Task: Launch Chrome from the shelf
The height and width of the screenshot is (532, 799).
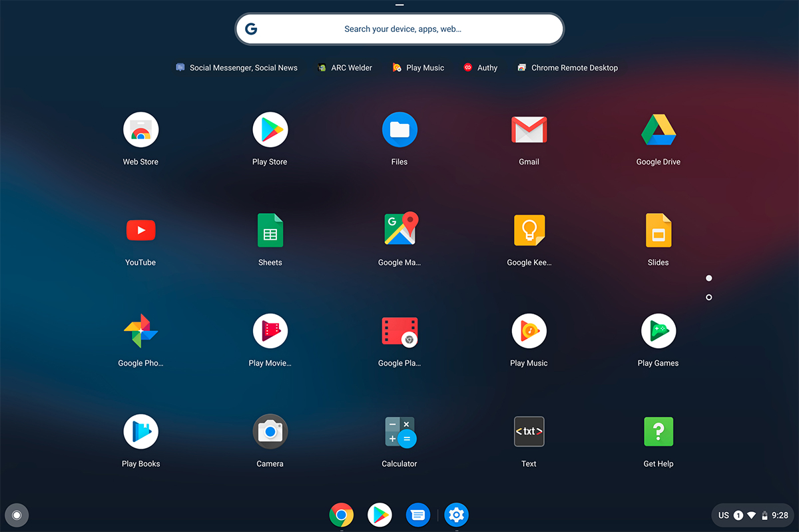Action: pyautogui.click(x=342, y=515)
